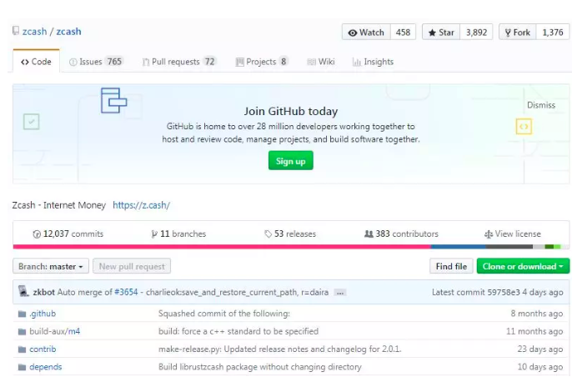
Task: Click the branches icon next to 11 branches
Action: (x=154, y=234)
